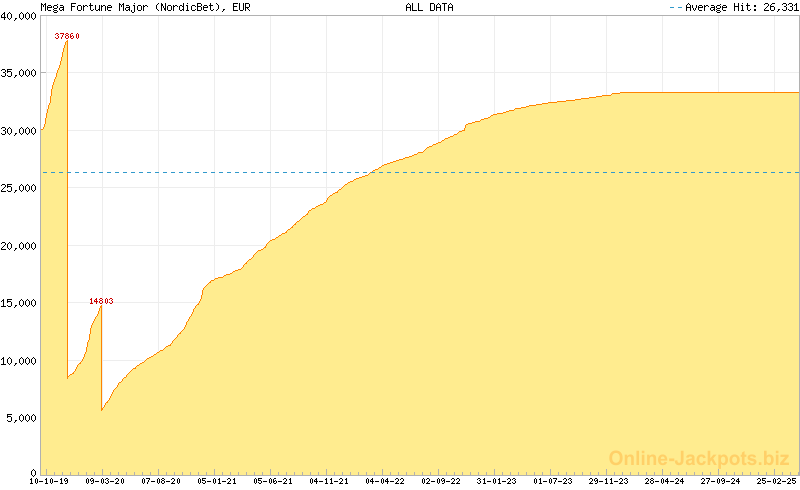
Task: Click the 14803 peak value label
Action: pos(101,300)
